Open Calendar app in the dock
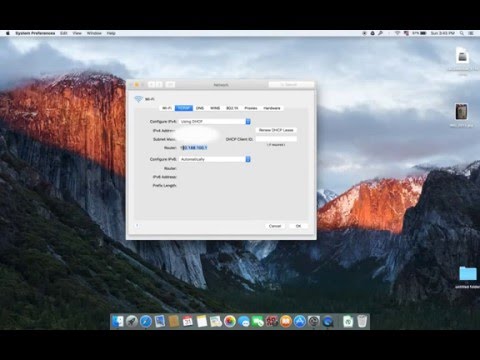 [x=188, y=321]
